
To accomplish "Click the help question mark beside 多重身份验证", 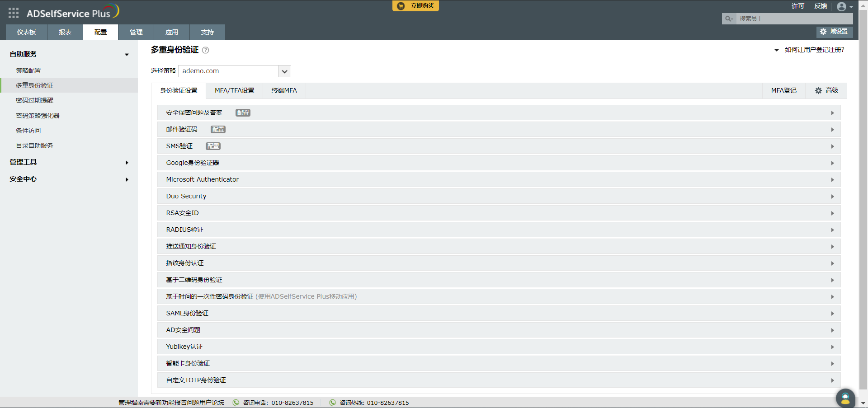I will click(x=205, y=50).
